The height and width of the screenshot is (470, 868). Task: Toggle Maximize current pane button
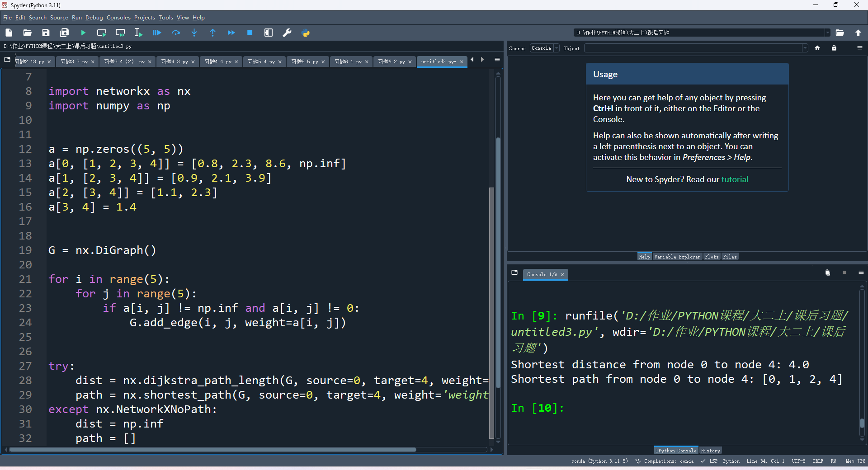[x=269, y=33]
